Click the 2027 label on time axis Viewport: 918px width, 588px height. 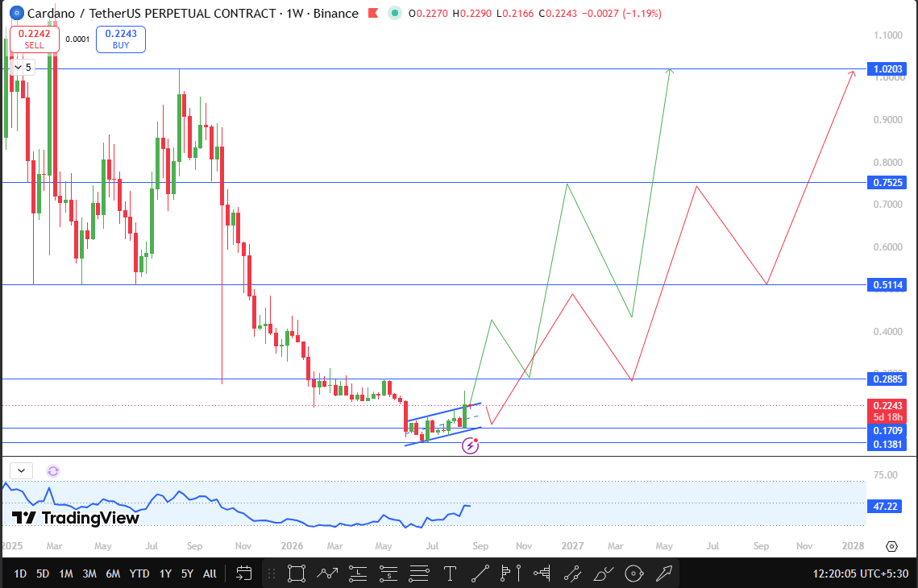tap(572, 546)
